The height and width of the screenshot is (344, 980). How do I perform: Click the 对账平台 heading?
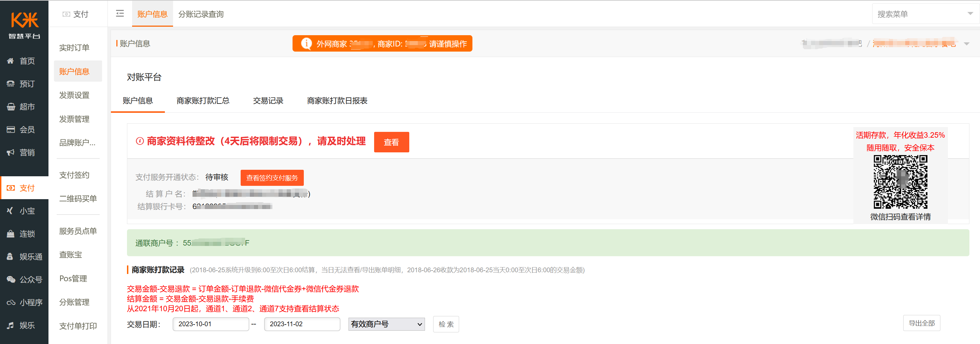(x=144, y=77)
